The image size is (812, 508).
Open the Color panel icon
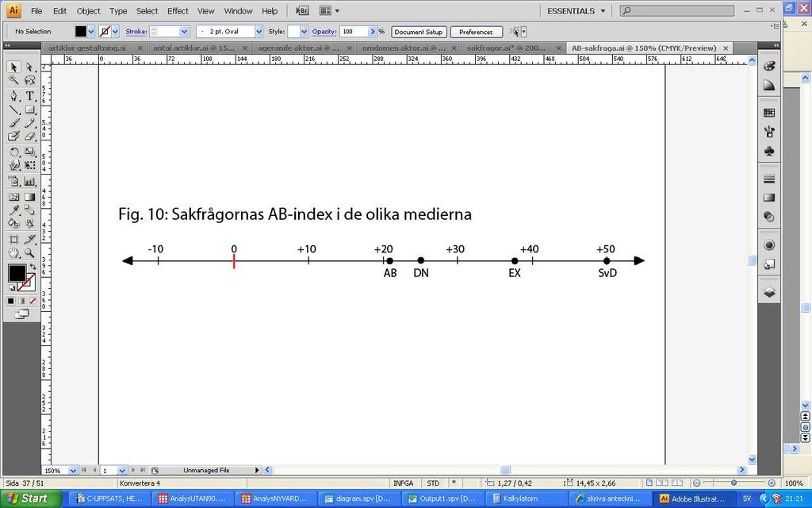pyautogui.click(x=769, y=67)
